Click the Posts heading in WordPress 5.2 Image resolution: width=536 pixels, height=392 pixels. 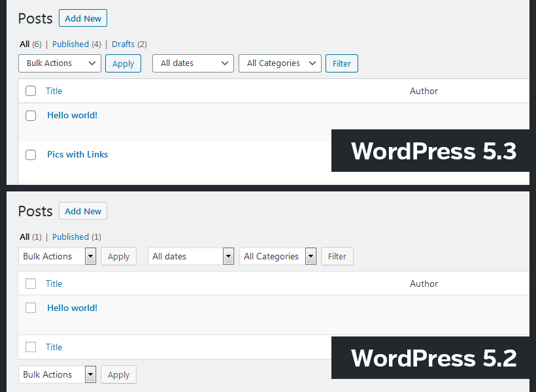35,211
